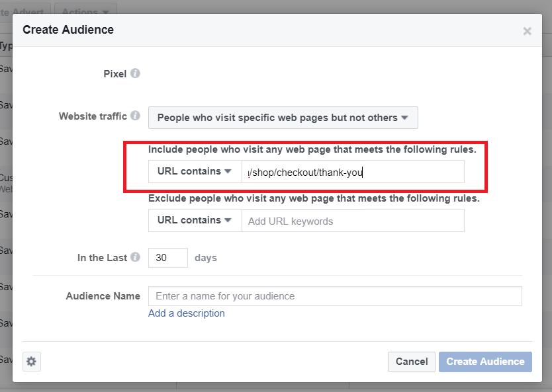
Task: Click the Website traffic help icon
Action: tap(136, 116)
